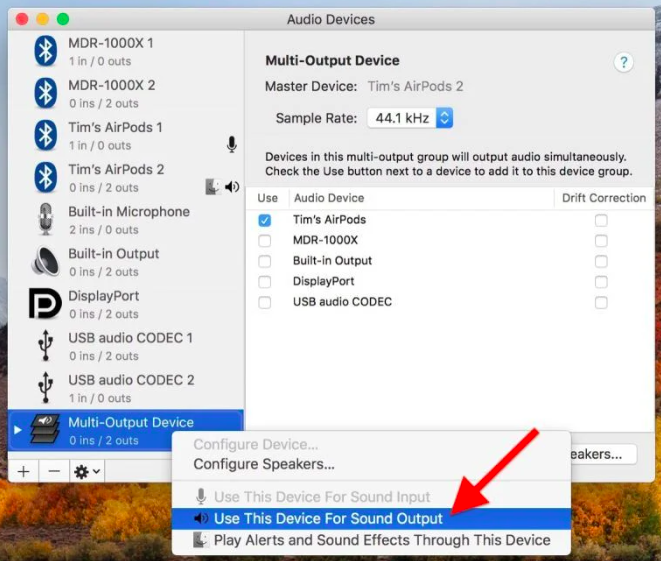Remove device with the minus button
Viewport: 661px width, 561px height.
54,471
